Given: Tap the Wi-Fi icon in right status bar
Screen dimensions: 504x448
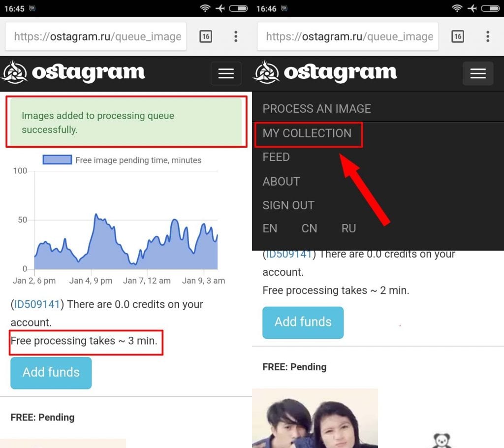Looking at the screenshot, I should (x=457, y=8).
